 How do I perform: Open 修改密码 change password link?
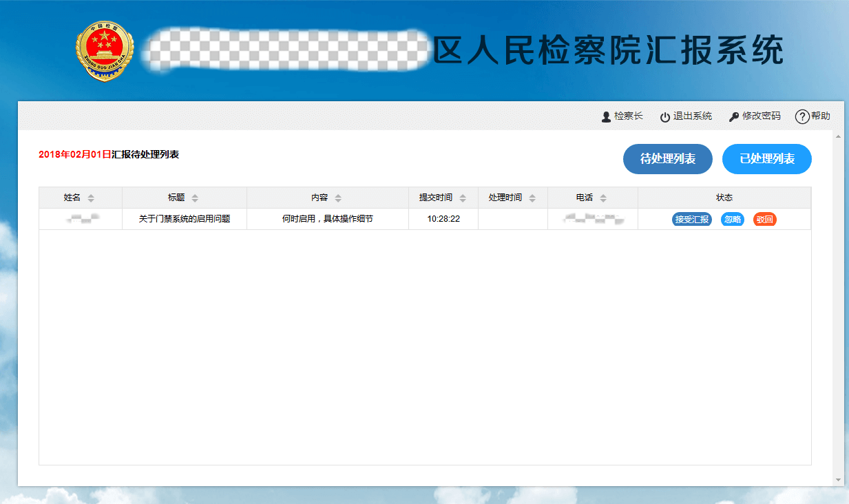(x=762, y=116)
